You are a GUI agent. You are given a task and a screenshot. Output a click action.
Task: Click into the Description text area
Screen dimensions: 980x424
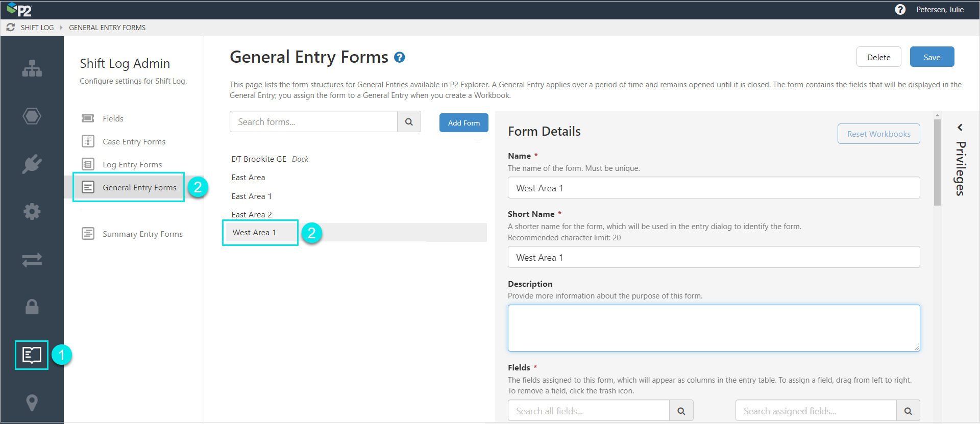point(714,328)
